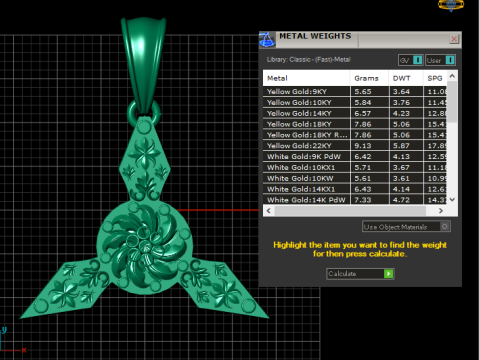
Task: Select the Yellow Gold:18KY R... row
Action: [355, 135]
